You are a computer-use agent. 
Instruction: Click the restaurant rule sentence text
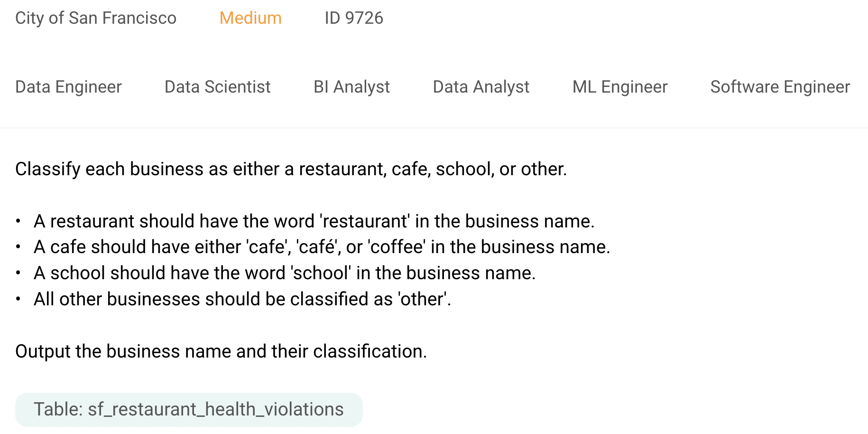(314, 221)
